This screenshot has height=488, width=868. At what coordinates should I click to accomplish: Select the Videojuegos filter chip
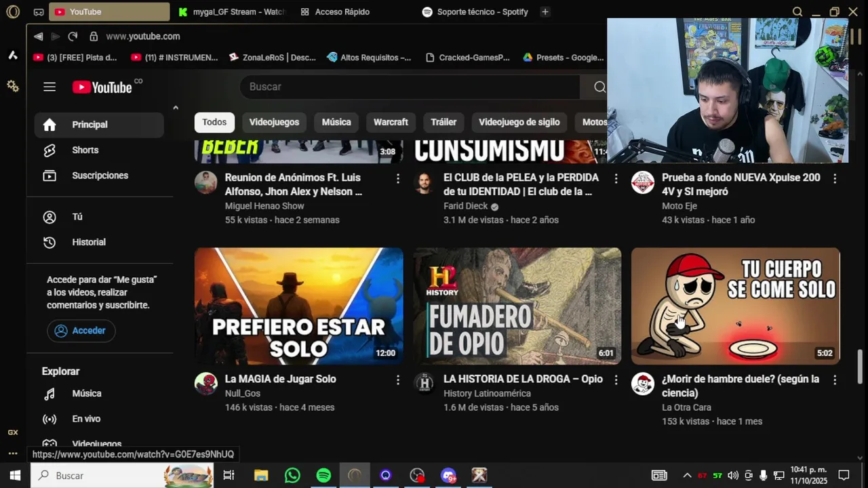click(274, 122)
